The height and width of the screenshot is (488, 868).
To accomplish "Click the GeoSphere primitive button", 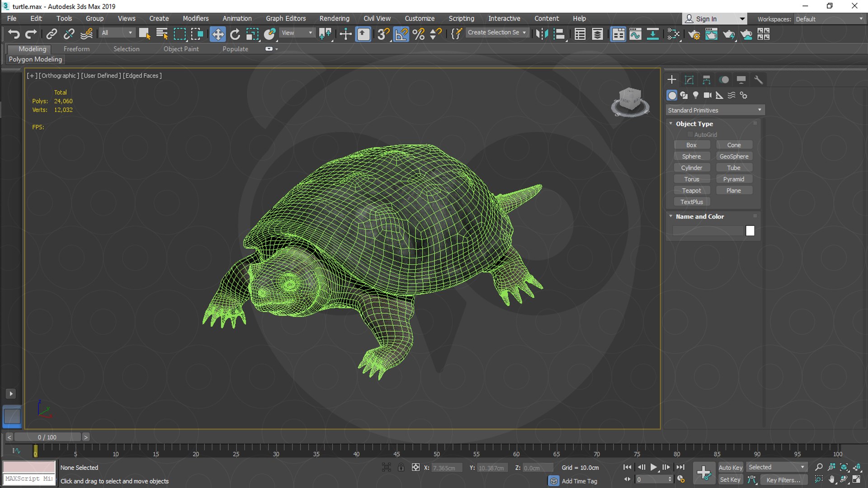I will point(734,156).
